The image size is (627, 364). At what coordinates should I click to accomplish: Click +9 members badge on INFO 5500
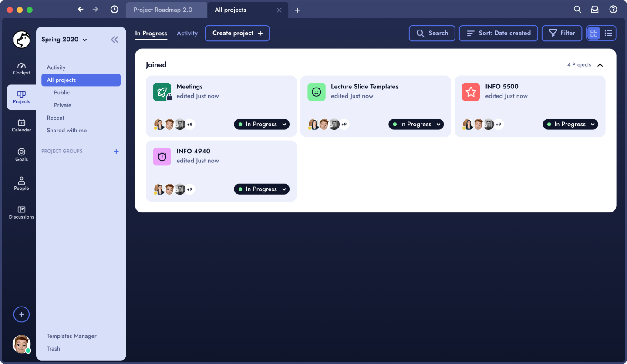pos(498,125)
